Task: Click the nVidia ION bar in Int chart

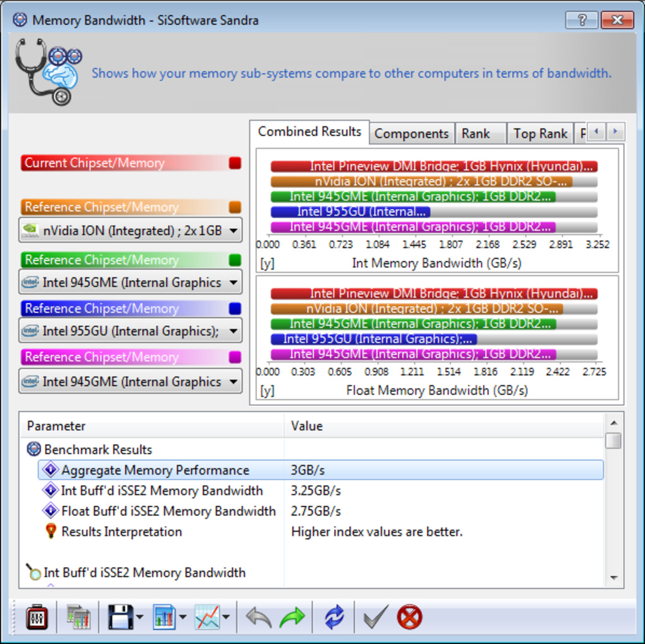Action: tap(422, 181)
